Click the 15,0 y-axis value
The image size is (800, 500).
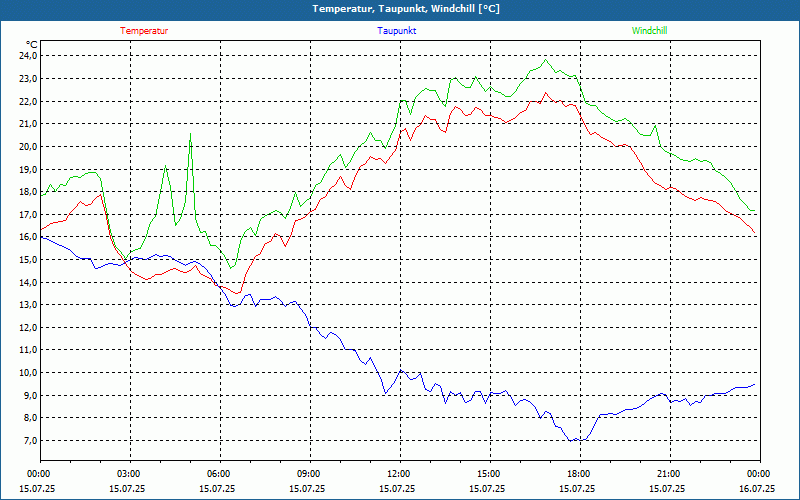[x=29, y=260]
